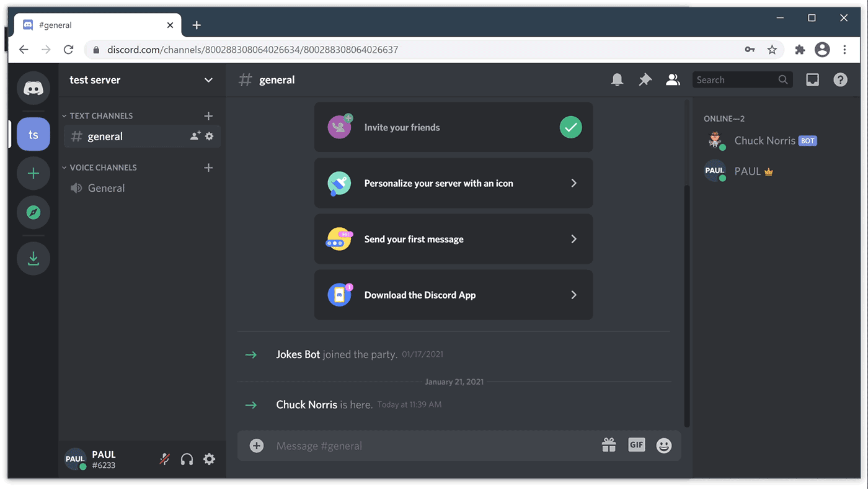The width and height of the screenshot is (868, 489).
Task: Open Discord home via logo icon
Action: click(33, 88)
